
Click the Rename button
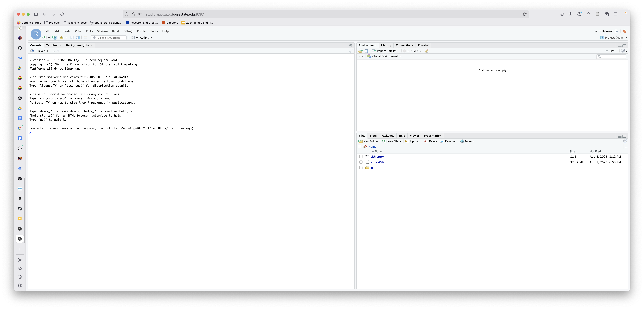448,141
